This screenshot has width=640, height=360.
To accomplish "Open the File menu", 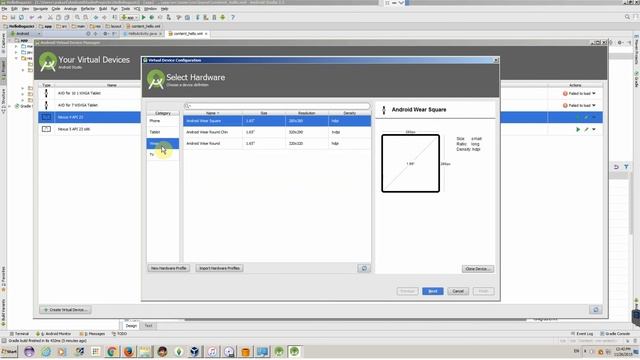I will tap(4, 9).
